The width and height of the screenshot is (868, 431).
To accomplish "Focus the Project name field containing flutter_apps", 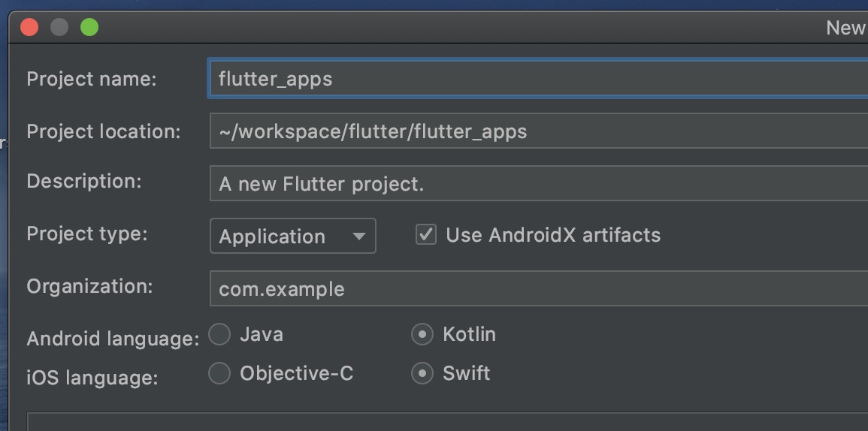I will coord(537,79).
